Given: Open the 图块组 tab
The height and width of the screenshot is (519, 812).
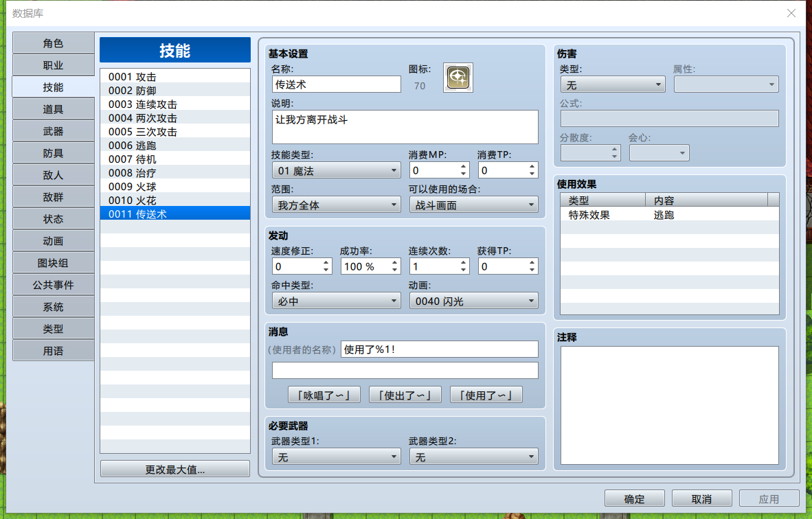Looking at the screenshot, I should pos(54,263).
